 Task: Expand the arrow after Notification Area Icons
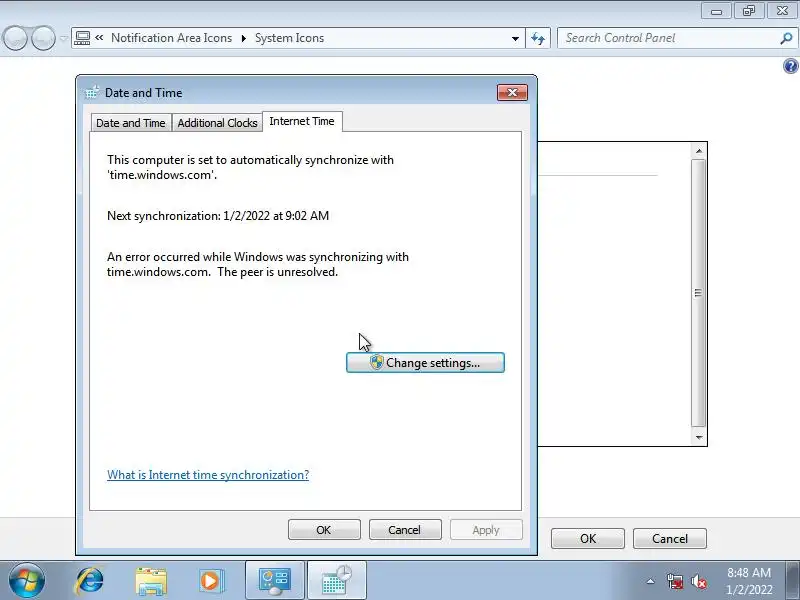[x=243, y=38]
